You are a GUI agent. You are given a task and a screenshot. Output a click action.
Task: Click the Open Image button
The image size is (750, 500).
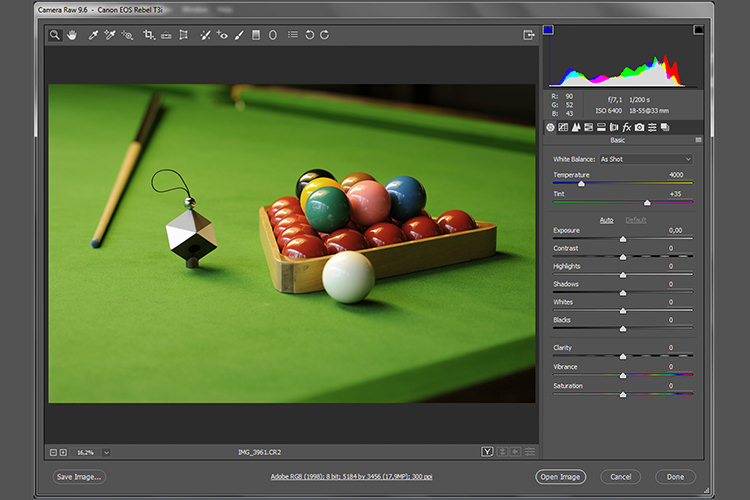click(560, 477)
